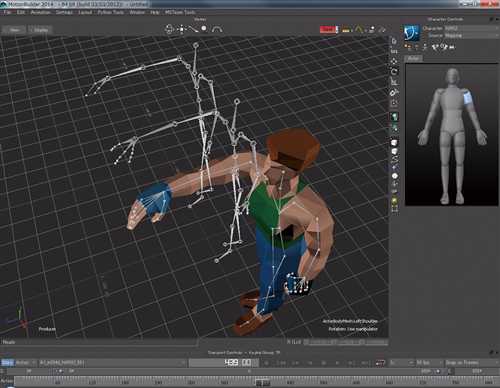Open the Animation menu
Screen dimensions: 500x388
[41, 12]
